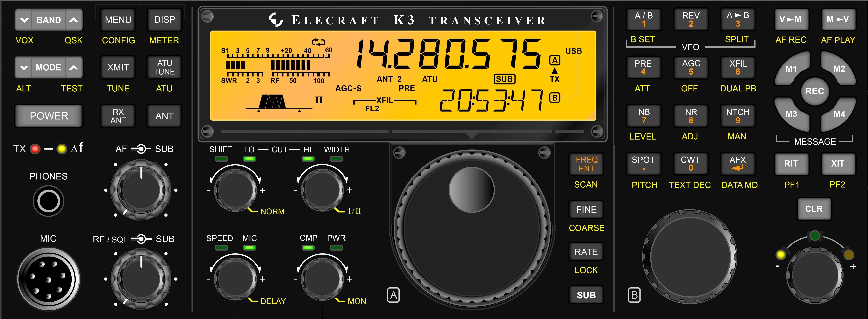Enable the noise blanker NB 7
Image resolution: width=868 pixels, height=319 pixels.
pyautogui.click(x=644, y=116)
